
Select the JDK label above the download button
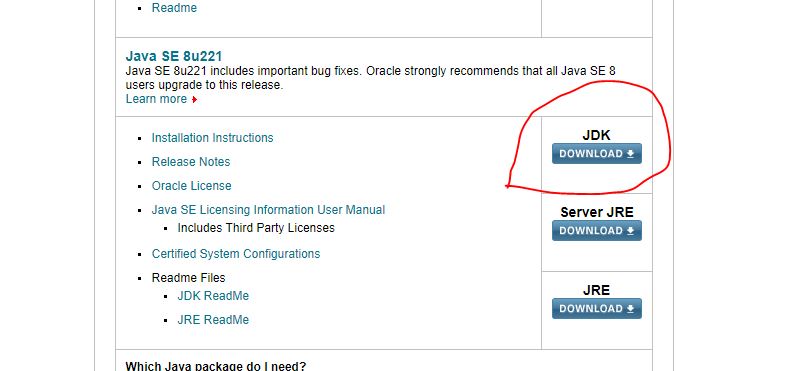pyautogui.click(x=596, y=135)
